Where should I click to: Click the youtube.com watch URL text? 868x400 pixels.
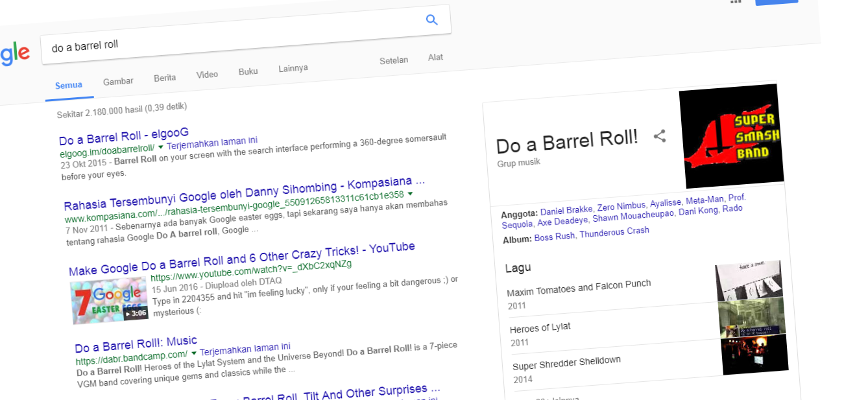pos(251,270)
